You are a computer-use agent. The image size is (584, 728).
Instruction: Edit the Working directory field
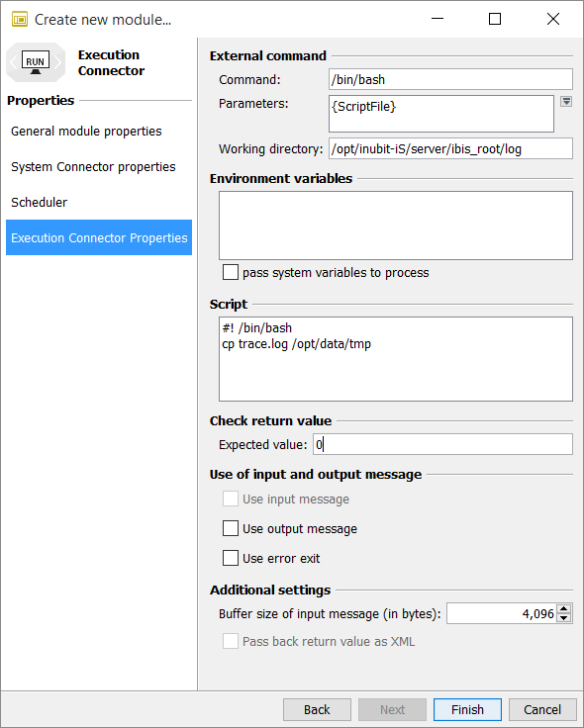click(450, 148)
